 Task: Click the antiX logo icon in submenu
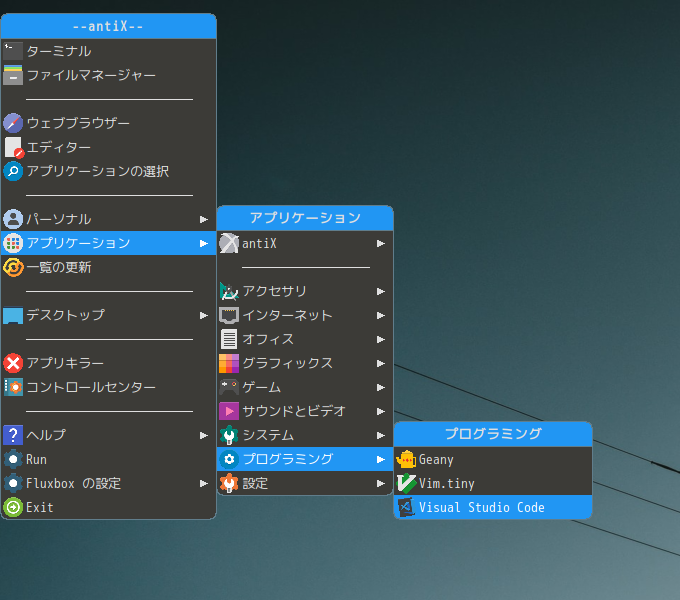[229, 243]
